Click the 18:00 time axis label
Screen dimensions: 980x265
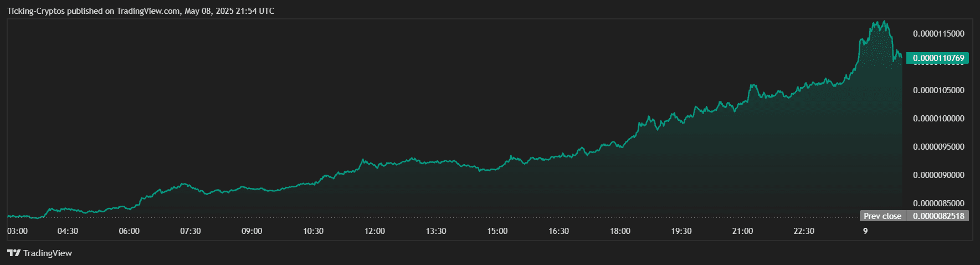click(x=620, y=231)
